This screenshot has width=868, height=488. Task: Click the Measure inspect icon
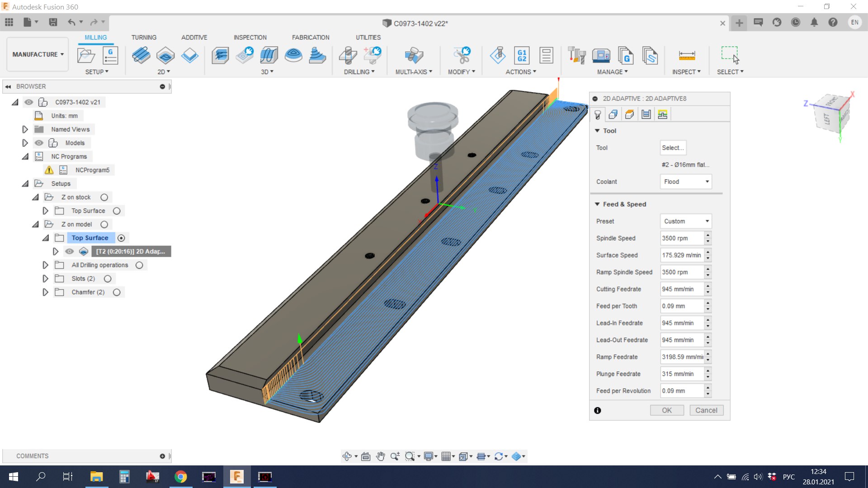coord(686,56)
